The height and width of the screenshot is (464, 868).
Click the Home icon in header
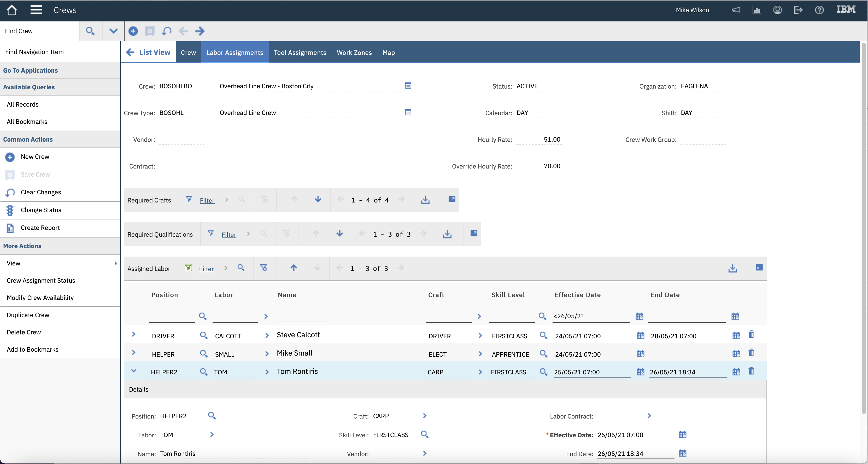(12, 10)
